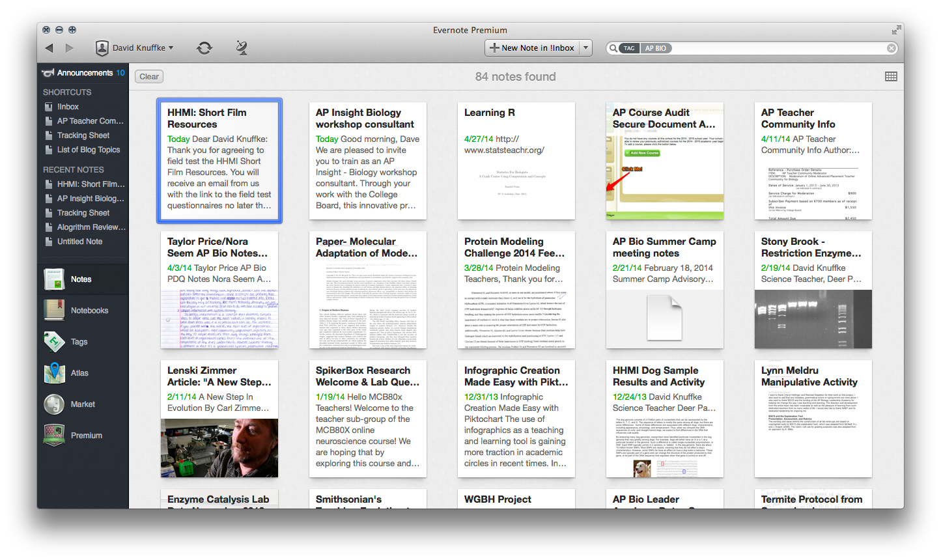The width and height of the screenshot is (941, 560).
Task: Click the 84 notes found text
Action: pos(516,77)
